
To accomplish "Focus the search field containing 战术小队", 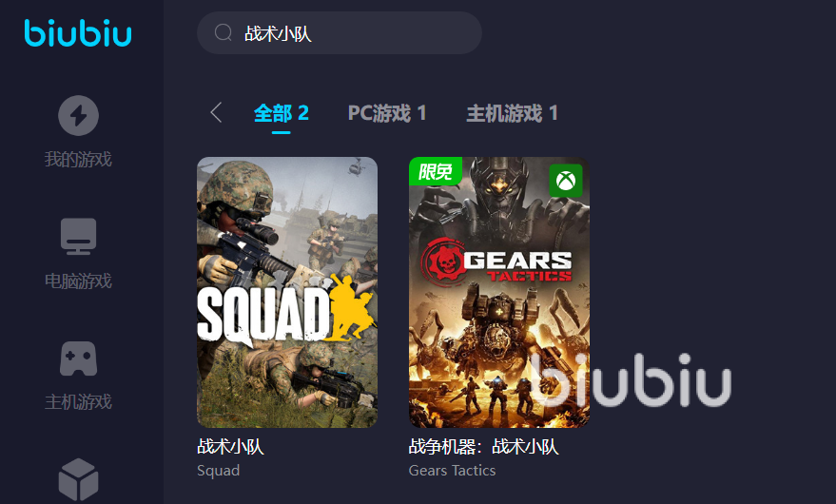I will tap(340, 33).
